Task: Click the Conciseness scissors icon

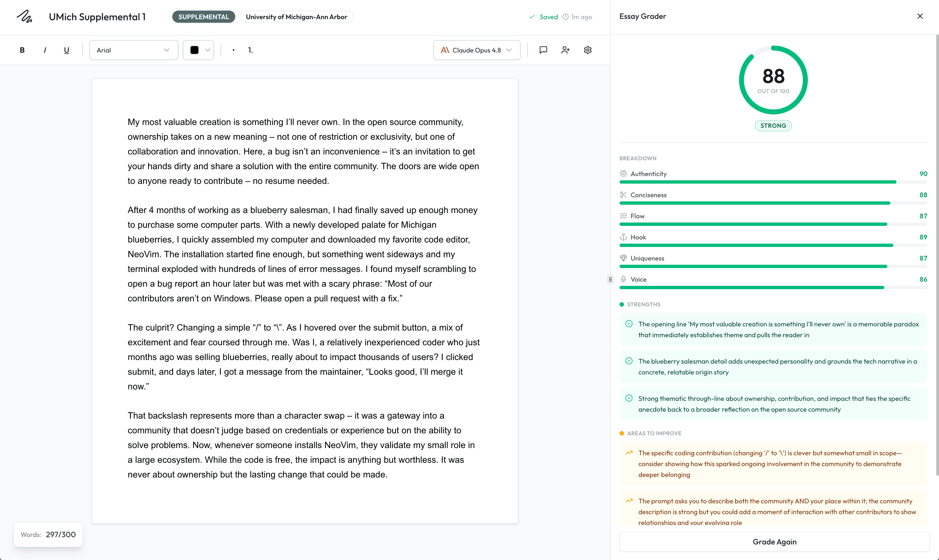Action: (x=623, y=195)
